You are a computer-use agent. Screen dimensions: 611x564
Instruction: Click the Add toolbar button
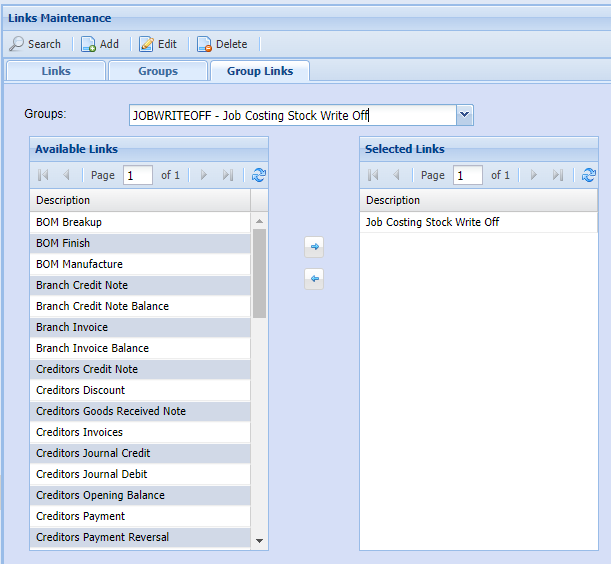(x=100, y=44)
